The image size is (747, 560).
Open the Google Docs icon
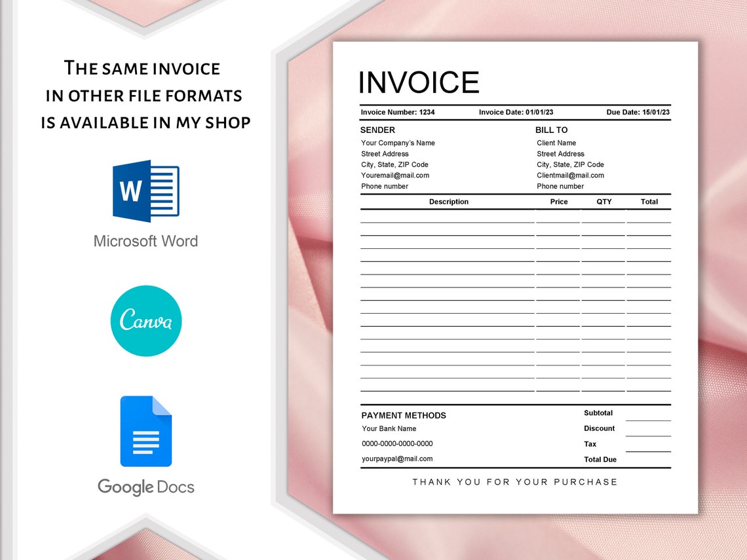[145, 431]
